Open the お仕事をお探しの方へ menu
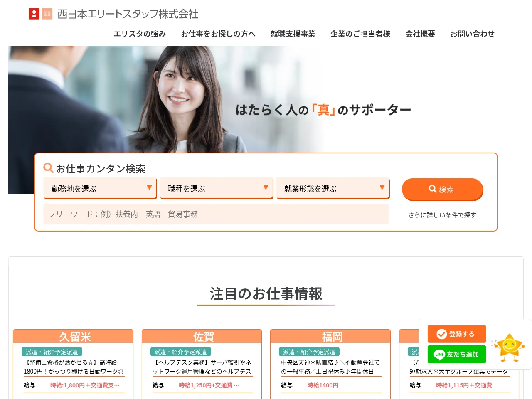 [218, 34]
